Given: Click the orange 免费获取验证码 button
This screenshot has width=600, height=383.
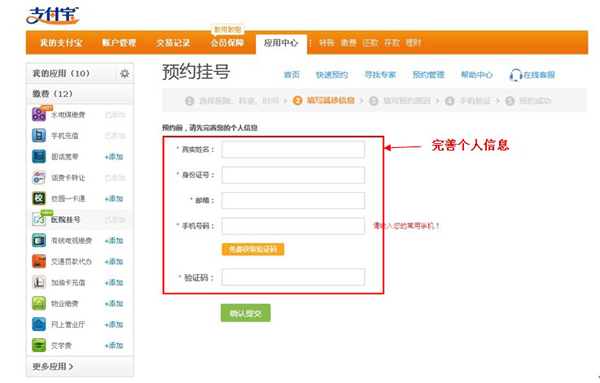Looking at the screenshot, I should [x=253, y=249].
